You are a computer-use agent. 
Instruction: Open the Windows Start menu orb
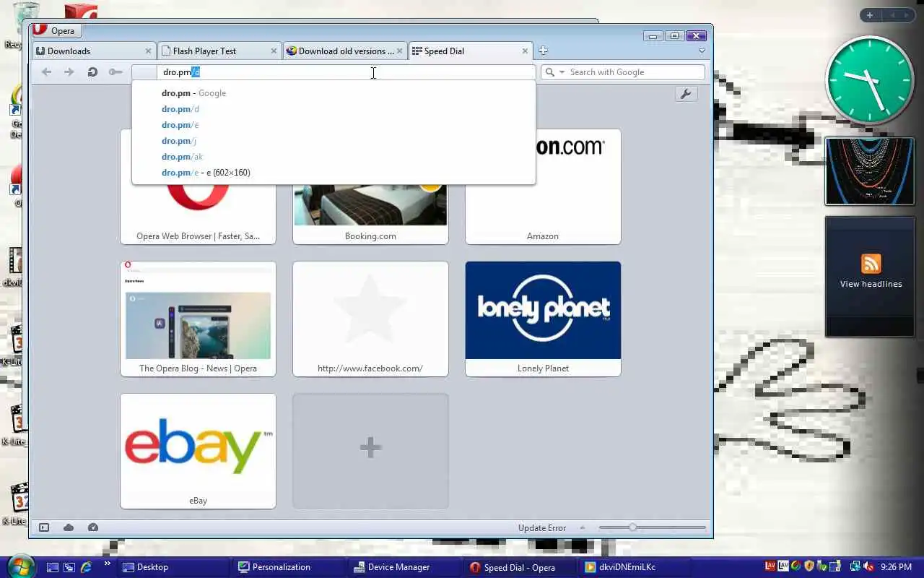19,566
